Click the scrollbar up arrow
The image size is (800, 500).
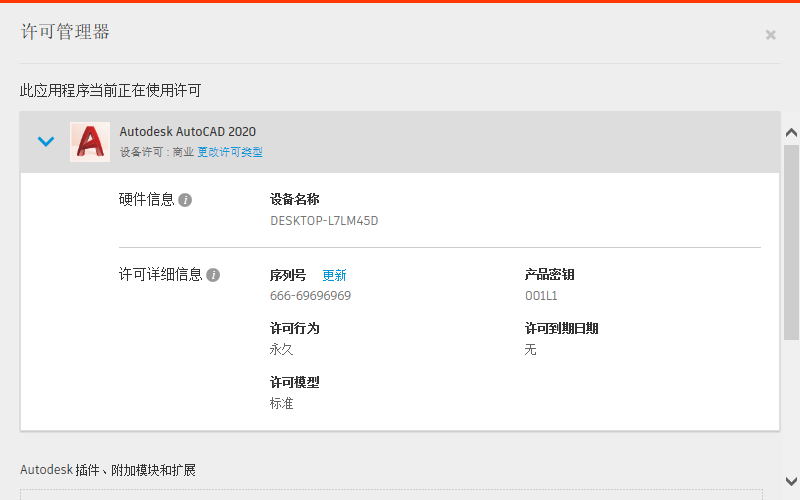(790, 133)
